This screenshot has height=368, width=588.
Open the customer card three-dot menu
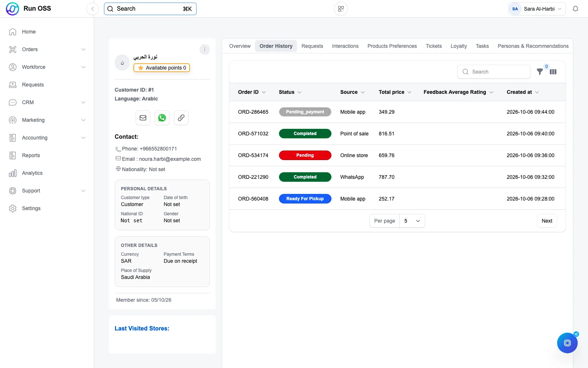tap(205, 49)
